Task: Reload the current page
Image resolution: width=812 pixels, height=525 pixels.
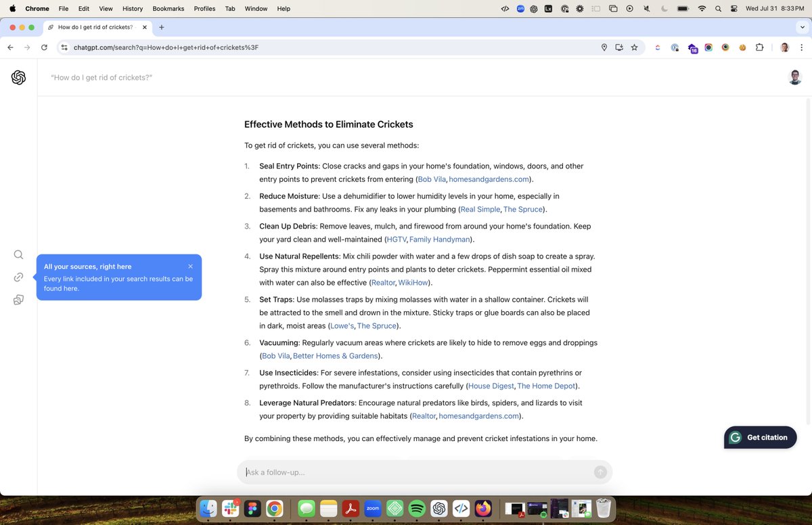Action: [44, 47]
